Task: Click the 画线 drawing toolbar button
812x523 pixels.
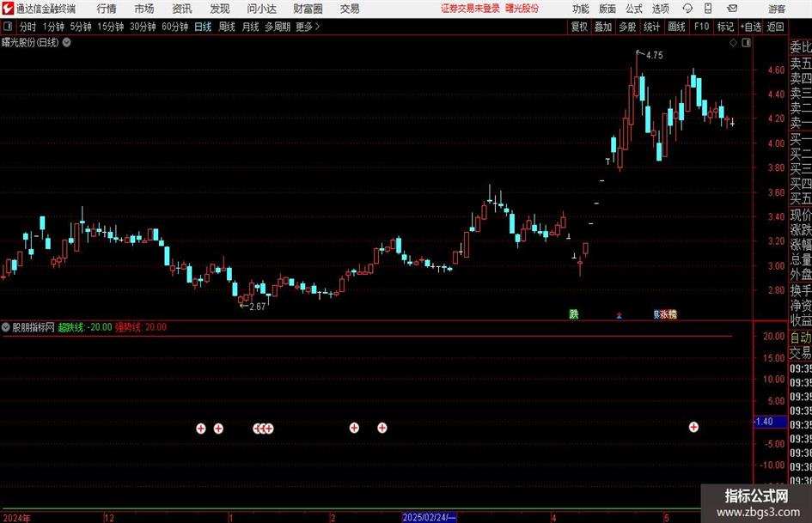Action: click(676, 27)
